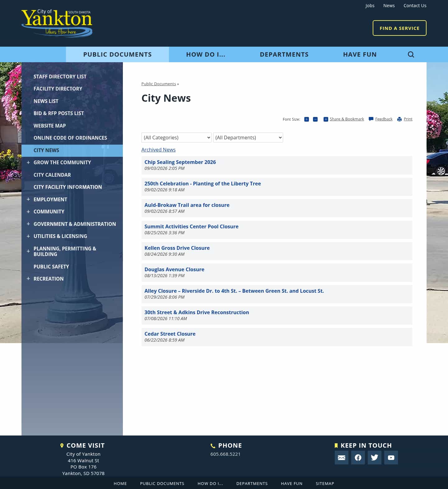Open the How Do I... main tab
Image resolution: width=448 pixels, height=489 pixels.
coord(206,54)
